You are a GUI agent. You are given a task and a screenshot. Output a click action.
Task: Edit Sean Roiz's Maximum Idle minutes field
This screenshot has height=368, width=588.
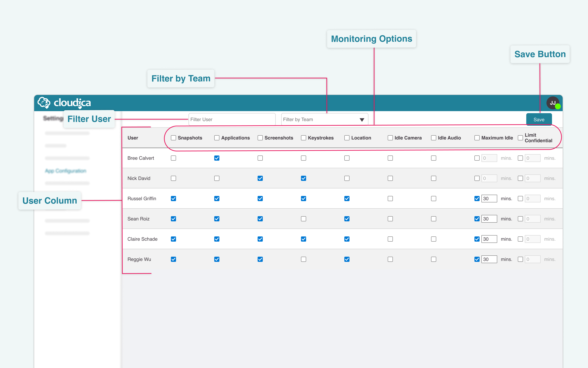point(489,219)
